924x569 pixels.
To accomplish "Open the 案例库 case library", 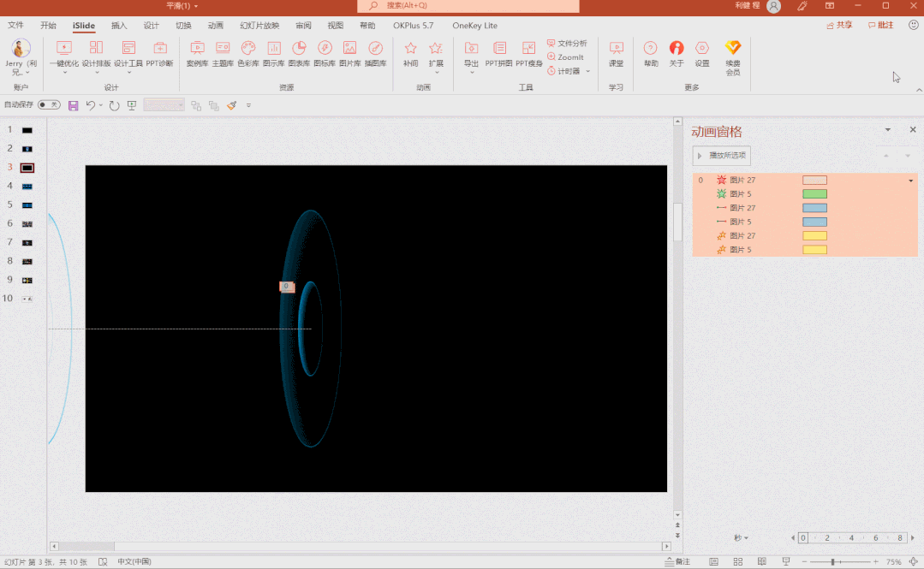I will tap(197, 54).
